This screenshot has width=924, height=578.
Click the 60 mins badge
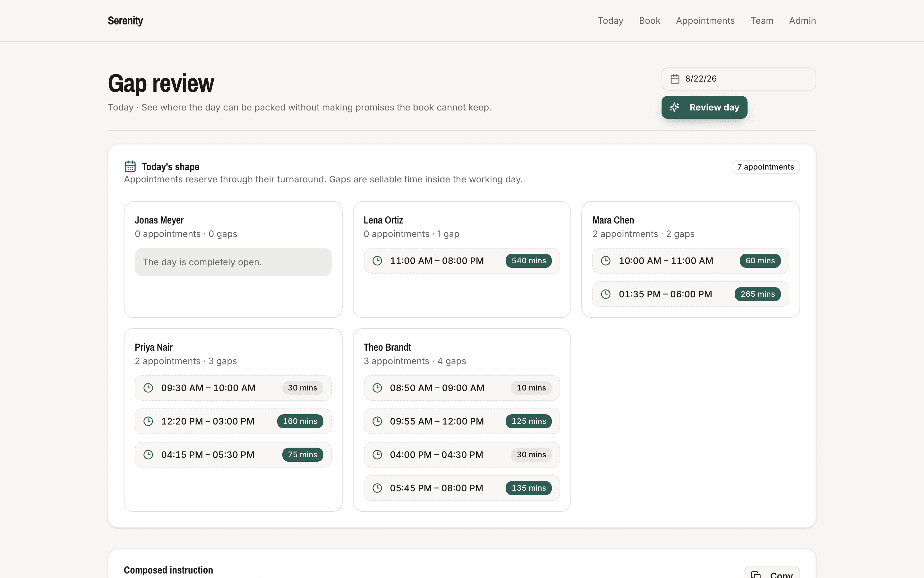(760, 261)
